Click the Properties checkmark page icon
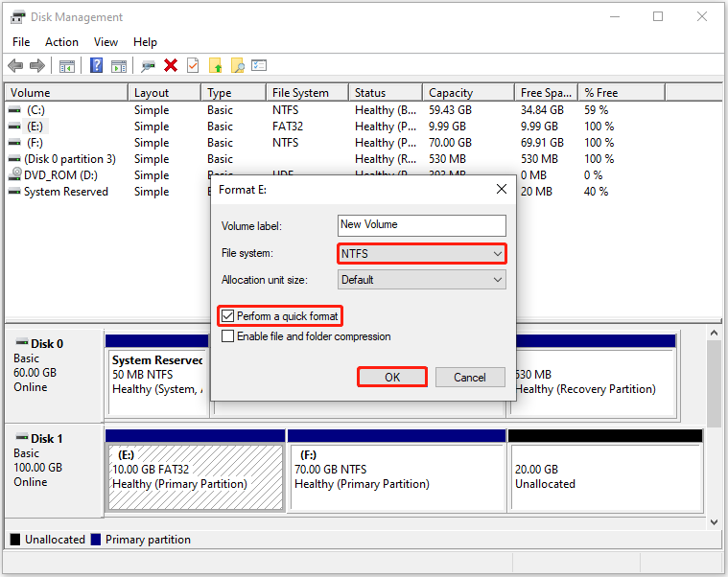This screenshot has height=577, width=728. point(193,65)
